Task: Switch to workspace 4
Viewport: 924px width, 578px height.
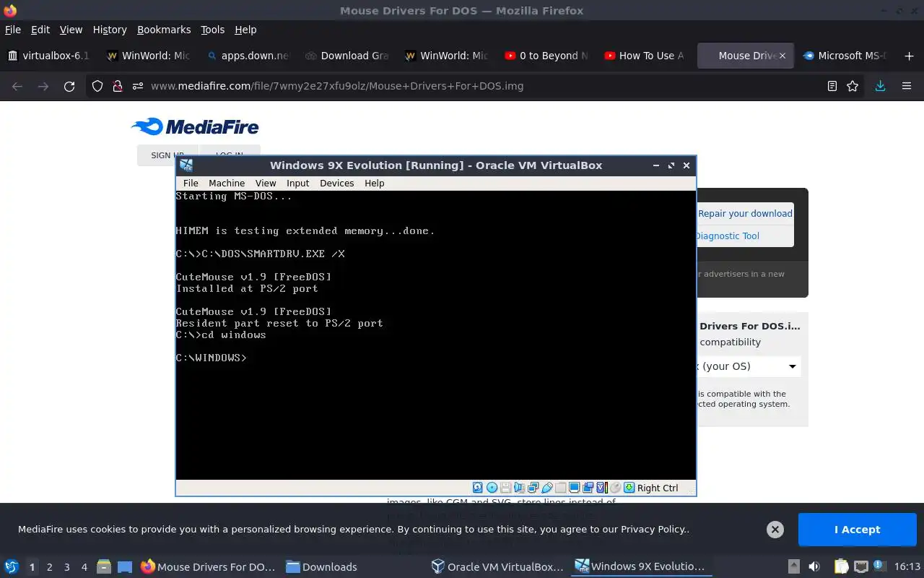Action: (x=84, y=567)
